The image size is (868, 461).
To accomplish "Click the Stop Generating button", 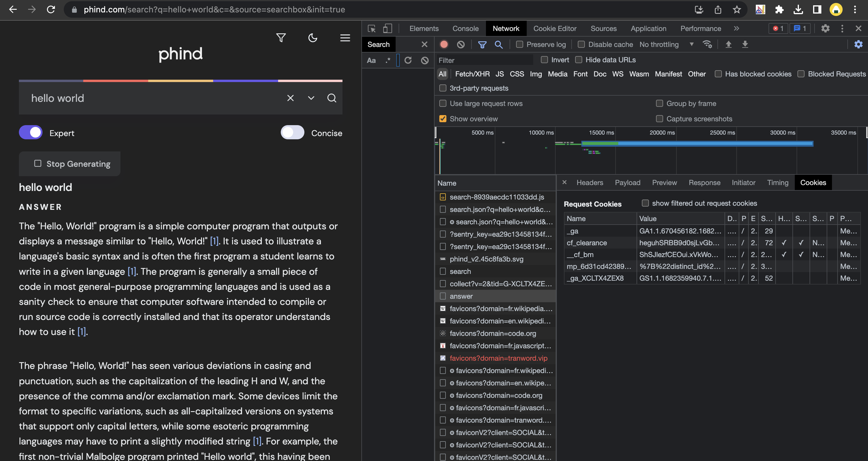I will [x=70, y=164].
